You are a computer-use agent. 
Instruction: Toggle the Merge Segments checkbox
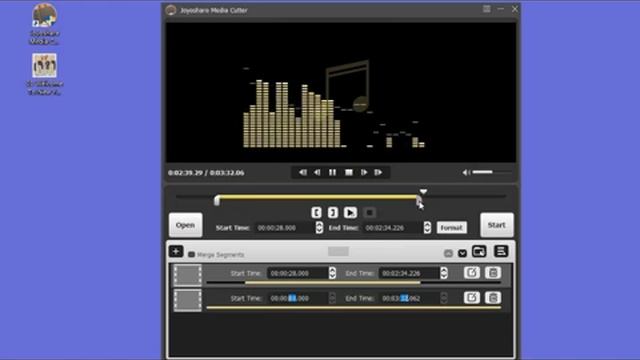(x=191, y=255)
